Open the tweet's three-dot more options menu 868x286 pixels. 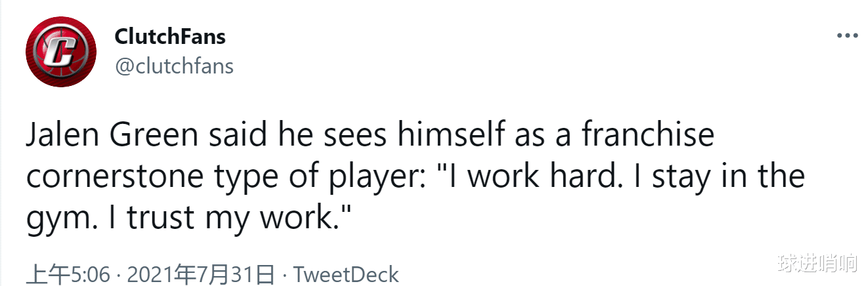[x=847, y=36]
